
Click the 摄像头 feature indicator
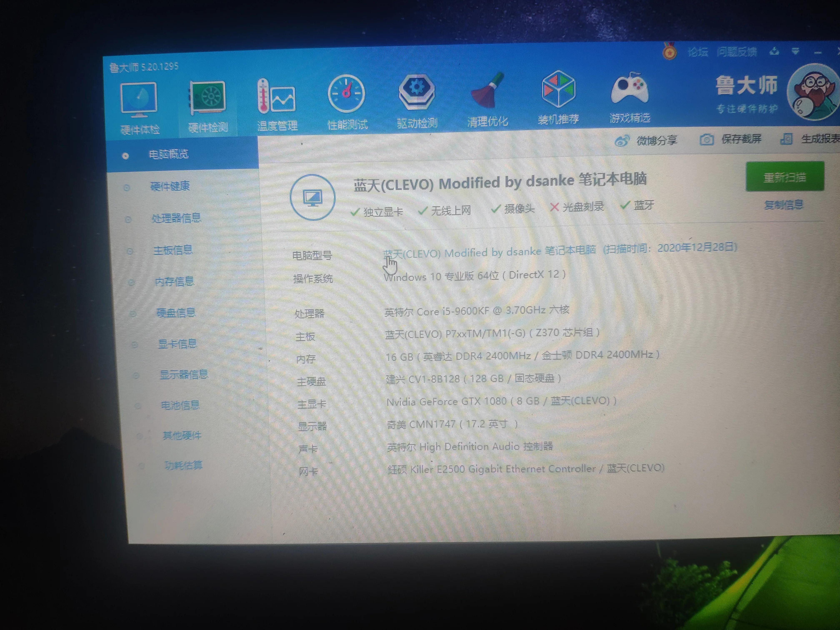[x=513, y=209]
